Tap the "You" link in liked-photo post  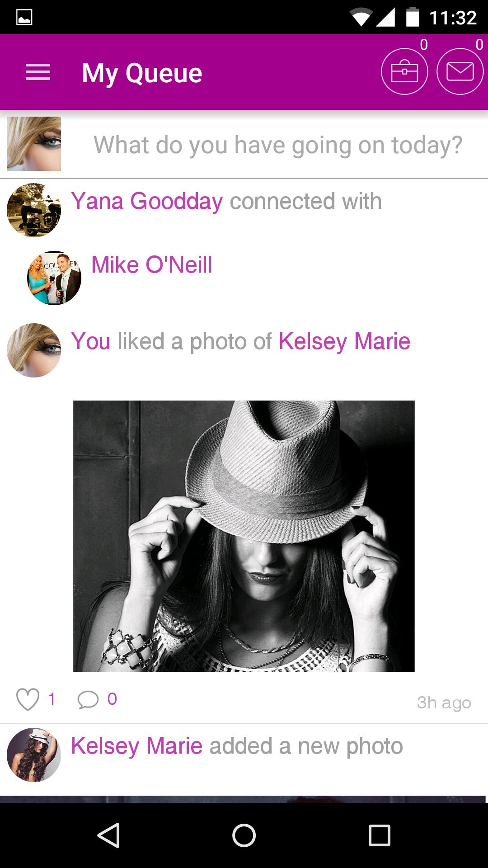click(x=91, y=341)
